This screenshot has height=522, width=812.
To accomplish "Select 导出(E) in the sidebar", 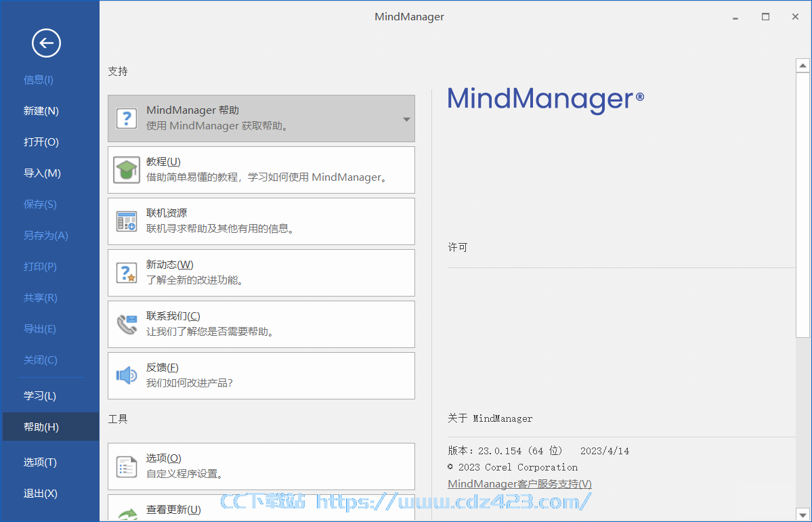I will pyautogui.click(x=40, y=328).
